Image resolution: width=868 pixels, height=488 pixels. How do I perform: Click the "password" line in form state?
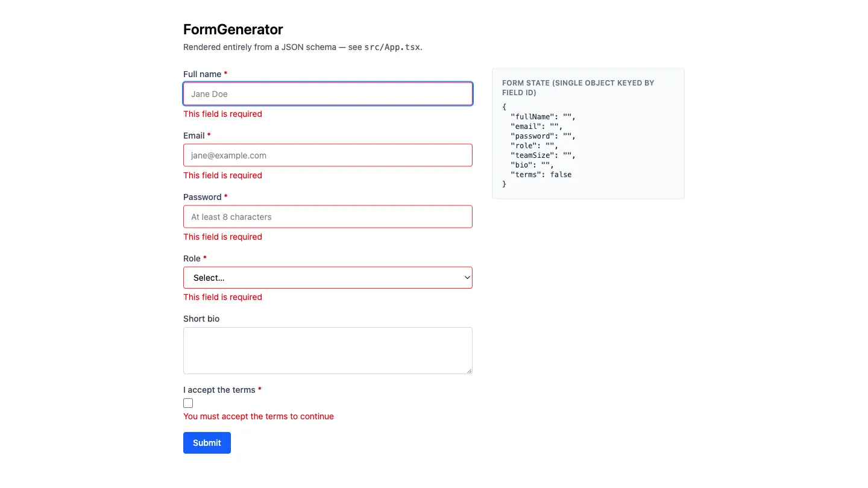pyautogui.click(x=543, y=136)
